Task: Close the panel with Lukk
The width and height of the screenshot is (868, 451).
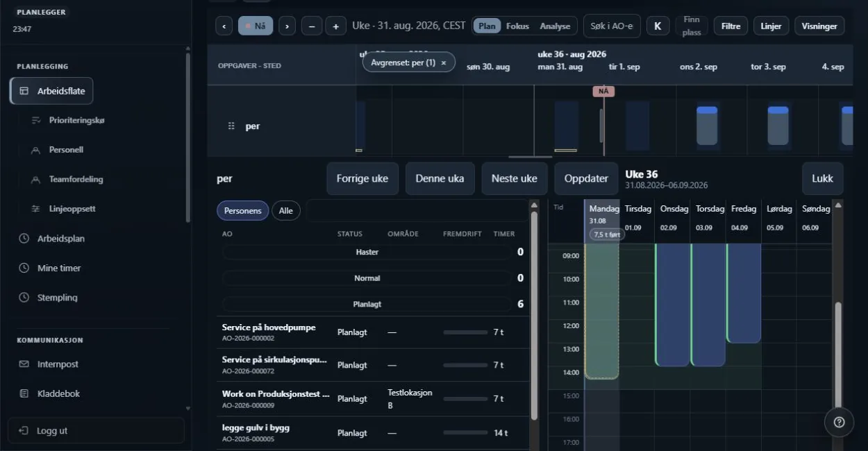Action: pyautogui.click(x=822, y=178)
